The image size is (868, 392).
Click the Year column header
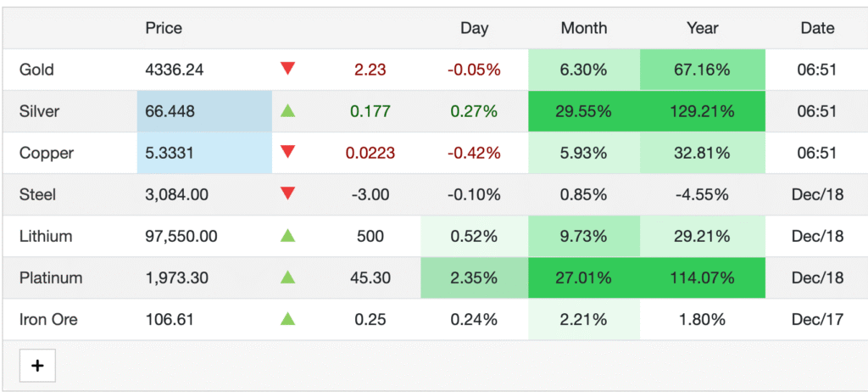pyautogui.click(x=702, y=28)
